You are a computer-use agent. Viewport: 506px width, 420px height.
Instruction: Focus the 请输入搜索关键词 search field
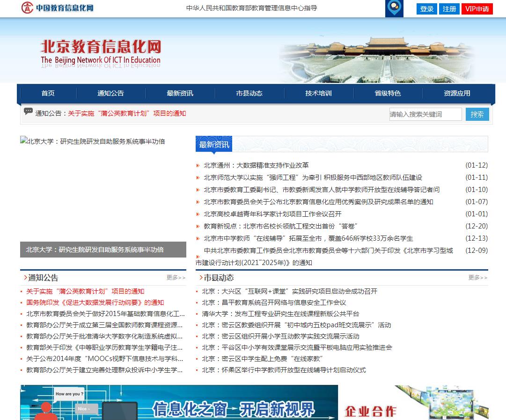click(425, 114)
